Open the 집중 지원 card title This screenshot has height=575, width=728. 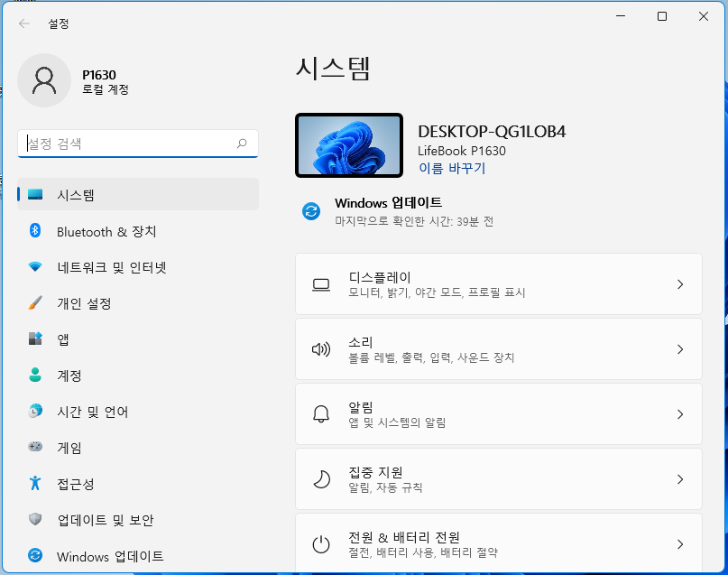375,472
